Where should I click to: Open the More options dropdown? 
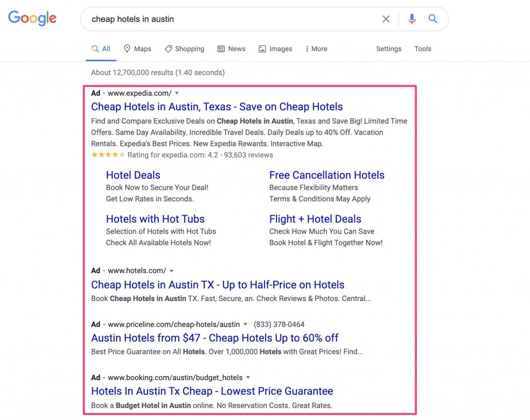coord(316,48)
